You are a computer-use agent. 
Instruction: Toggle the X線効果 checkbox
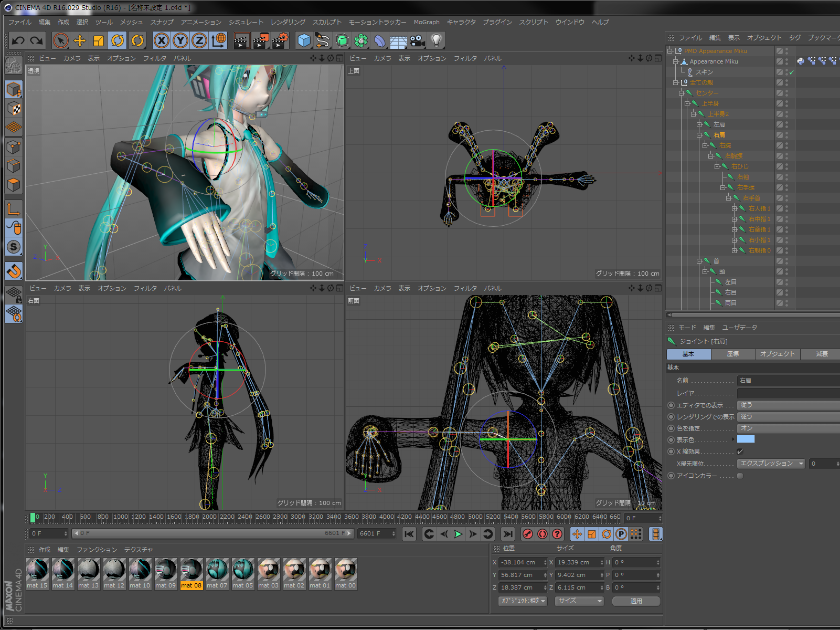point(740,451)
